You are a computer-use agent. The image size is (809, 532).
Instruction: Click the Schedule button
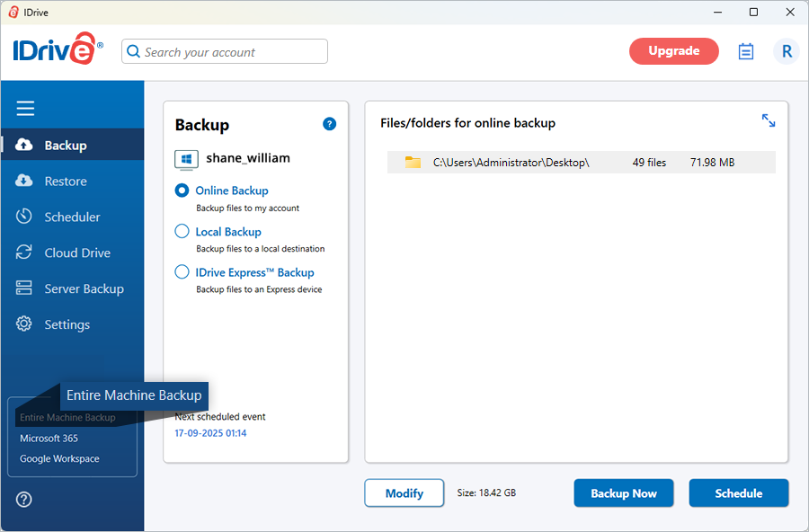pos(738,493)
